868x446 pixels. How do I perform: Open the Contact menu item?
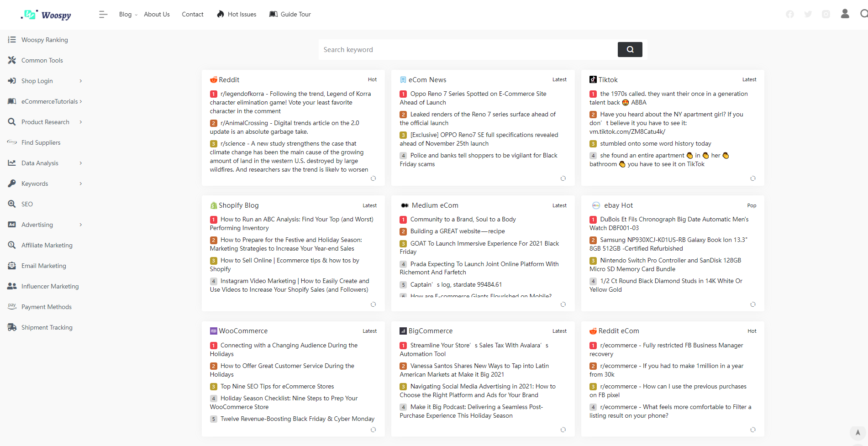click(193, 15)
